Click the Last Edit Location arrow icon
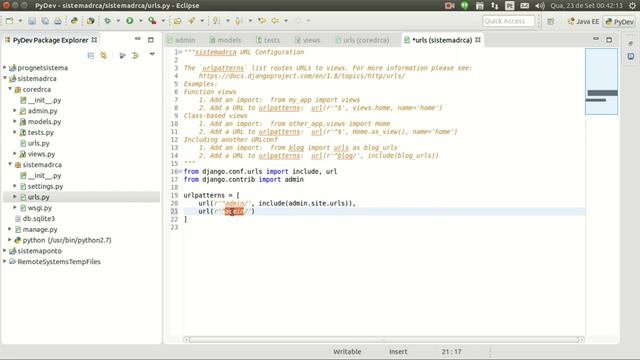 click(262, 20)
